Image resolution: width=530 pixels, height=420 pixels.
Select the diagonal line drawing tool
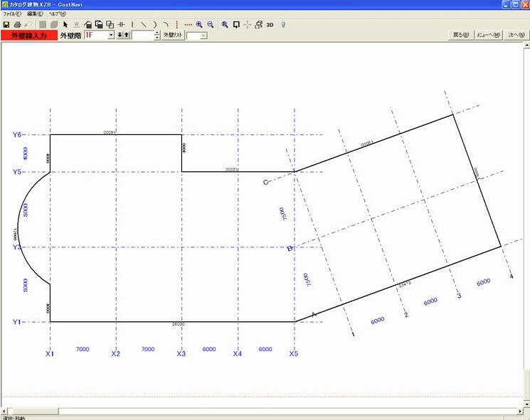tap(143, 24)
